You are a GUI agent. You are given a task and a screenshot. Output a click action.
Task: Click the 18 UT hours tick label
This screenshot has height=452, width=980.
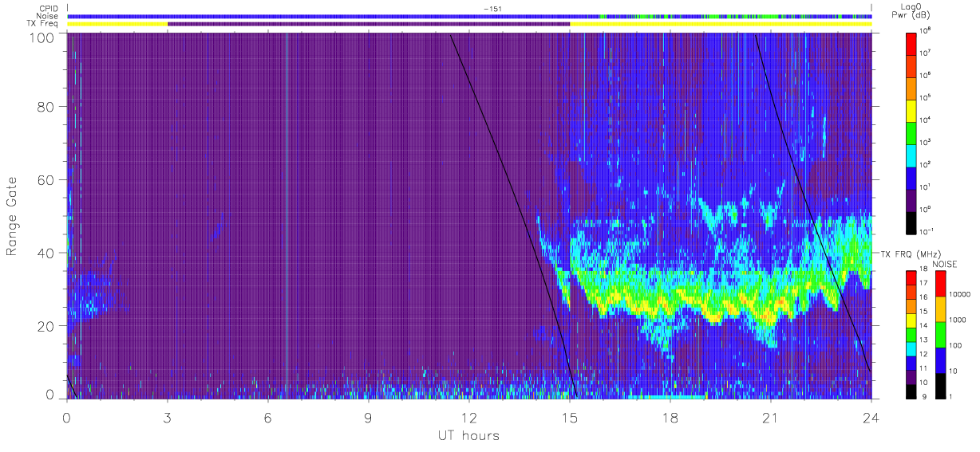coord(670,416)
